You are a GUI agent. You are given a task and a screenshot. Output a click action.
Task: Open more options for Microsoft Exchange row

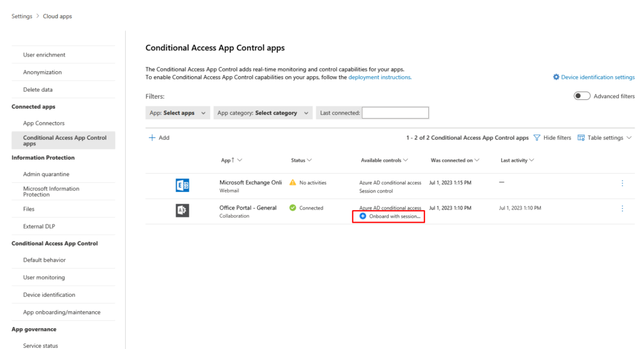[x=622, y=183]
